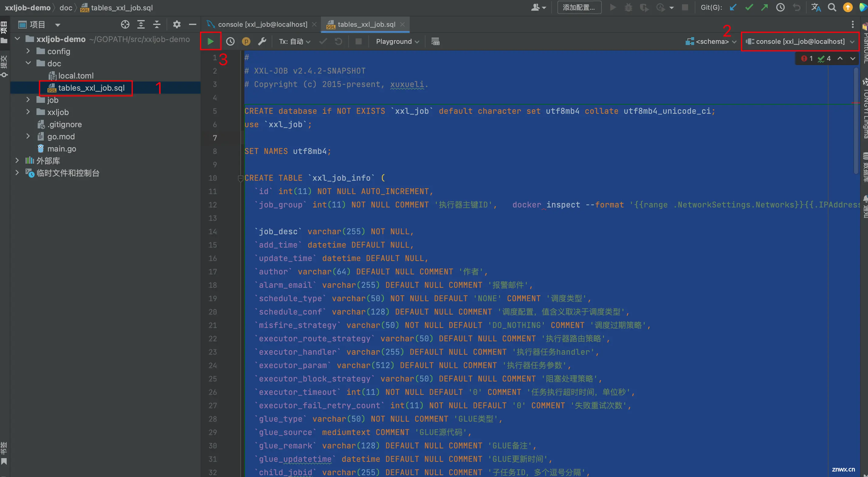Click the Git commit green checkmark
This screenshot has width=868, height=477.
(749, 7)
